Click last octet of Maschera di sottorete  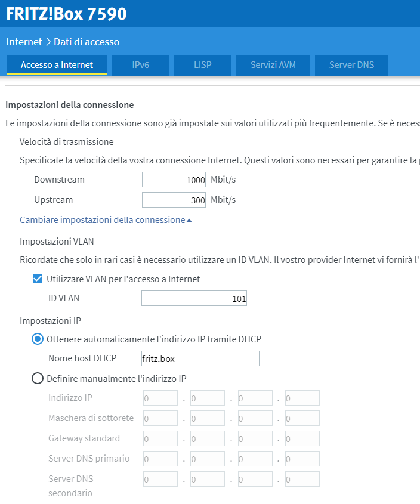302,418
